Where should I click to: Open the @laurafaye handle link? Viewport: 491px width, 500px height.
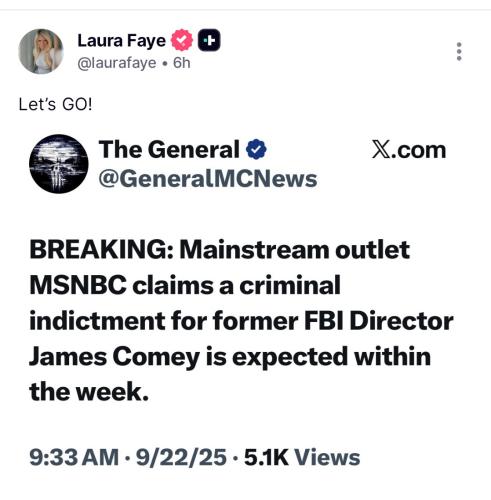click(x=117, y=63)
